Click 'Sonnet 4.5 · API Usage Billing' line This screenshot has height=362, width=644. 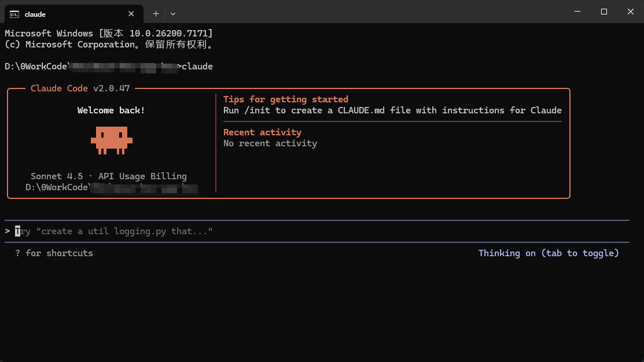pyautogui.click(x=109, y=176)
